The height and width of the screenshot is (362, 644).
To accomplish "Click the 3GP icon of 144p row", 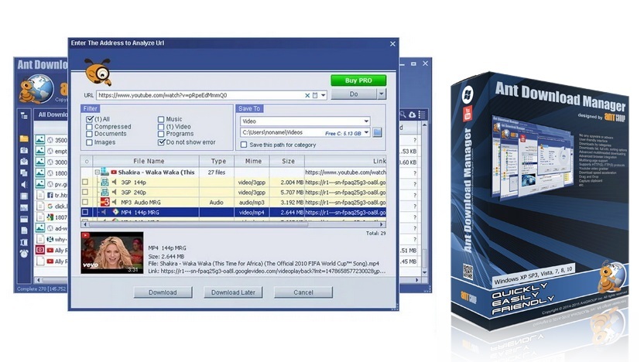I will (104, 182).
